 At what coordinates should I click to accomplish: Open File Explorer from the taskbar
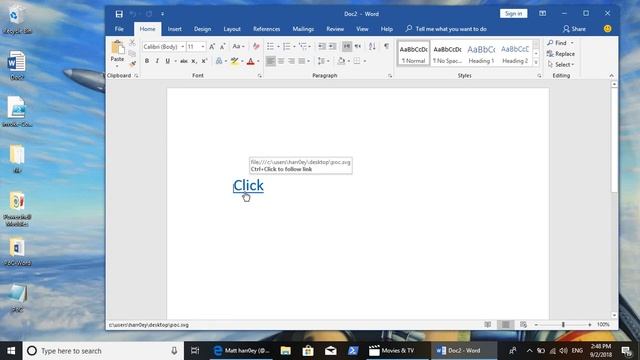pyautogui.click(x=285, y=351)
